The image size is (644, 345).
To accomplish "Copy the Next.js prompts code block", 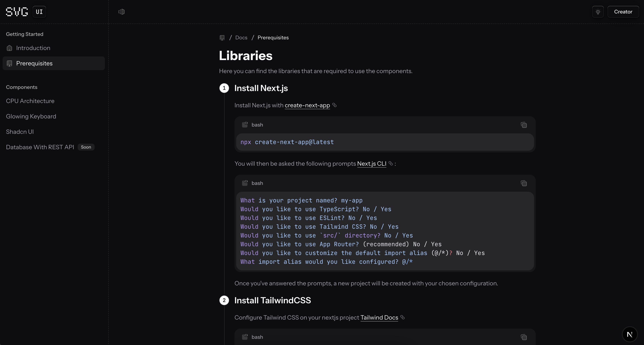I will point(524,183).
